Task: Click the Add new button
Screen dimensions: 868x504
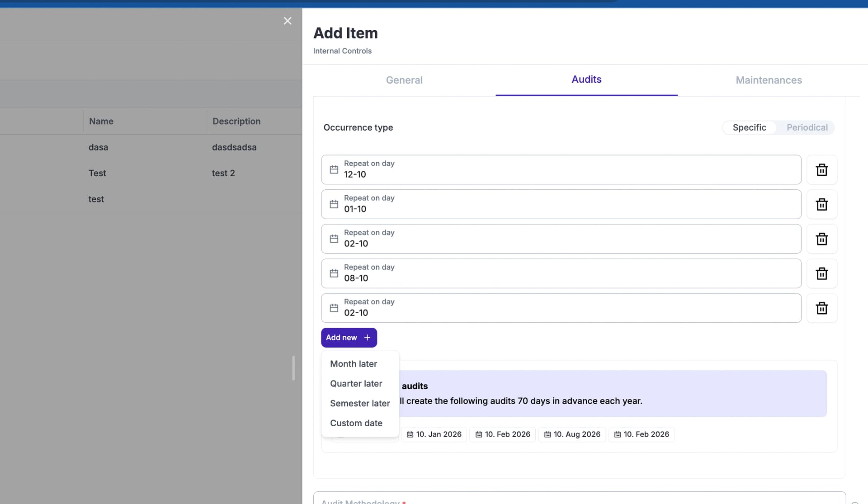Action: [349, 338]
